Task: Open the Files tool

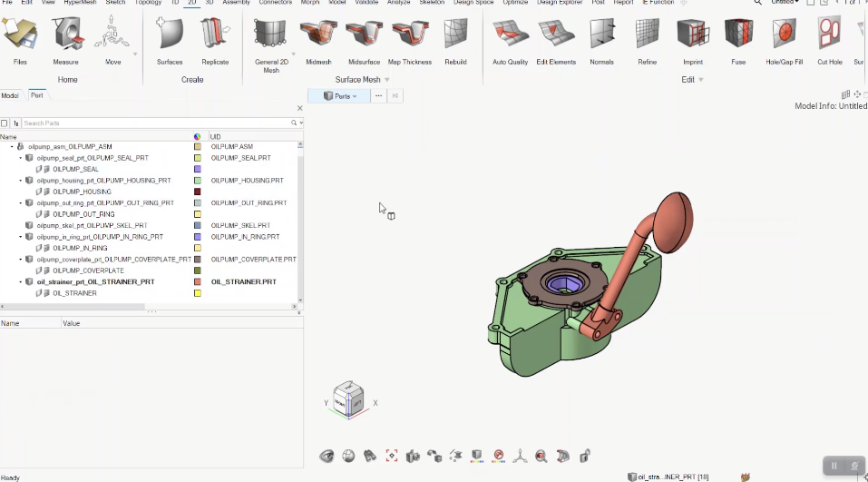Action: click(20, 42)
